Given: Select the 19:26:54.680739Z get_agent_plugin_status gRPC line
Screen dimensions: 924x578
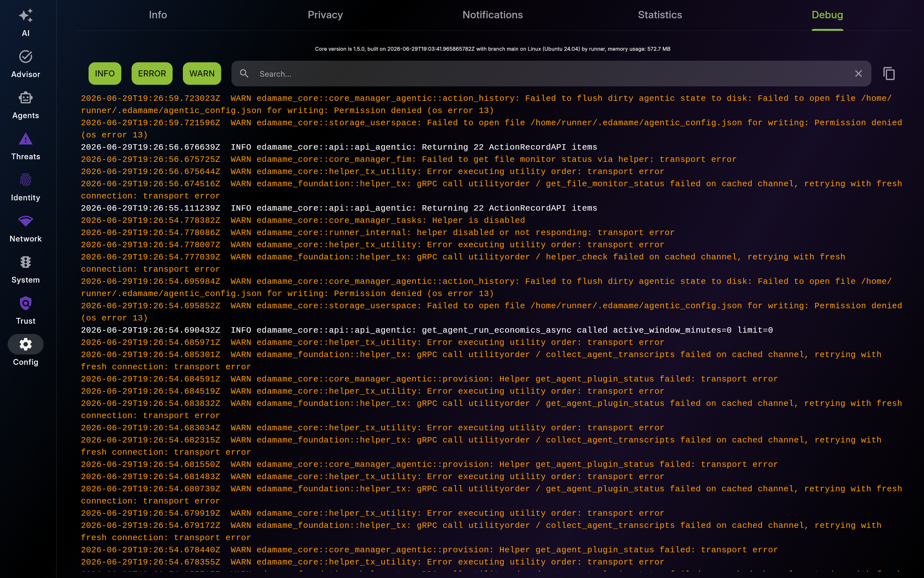Looking at the screenshot, I should pos(492,495).
